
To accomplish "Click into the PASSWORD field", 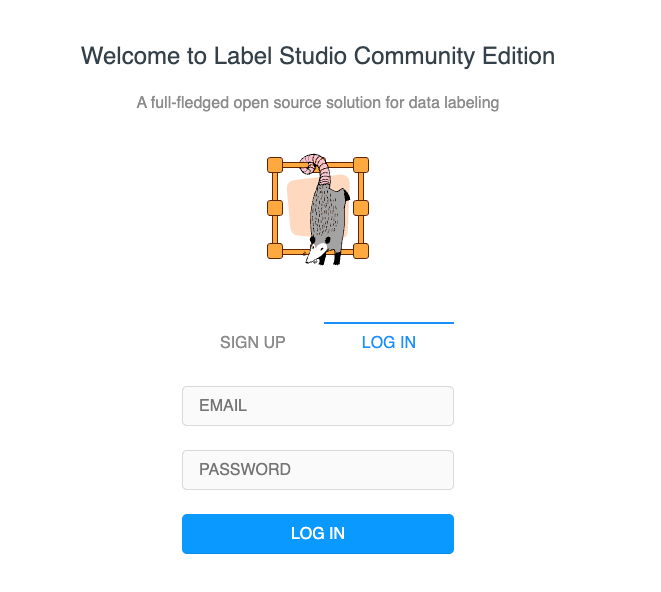I will 318,470.
